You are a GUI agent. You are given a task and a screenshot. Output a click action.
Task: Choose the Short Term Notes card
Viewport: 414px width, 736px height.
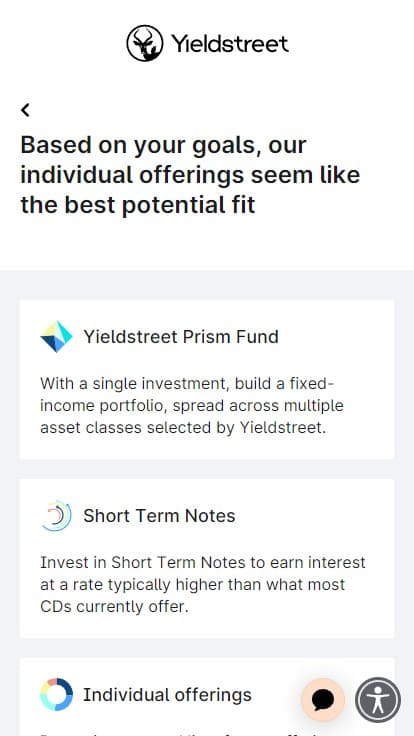(x=207, y=559)
